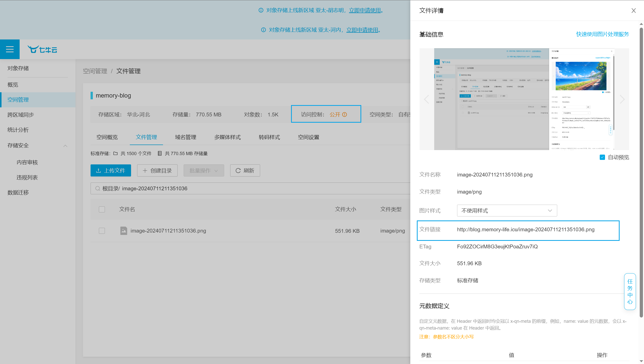The width and height of the screenshot is (644, 364).
Task: Click the image file icon in file row
Action: click(124, 231)
